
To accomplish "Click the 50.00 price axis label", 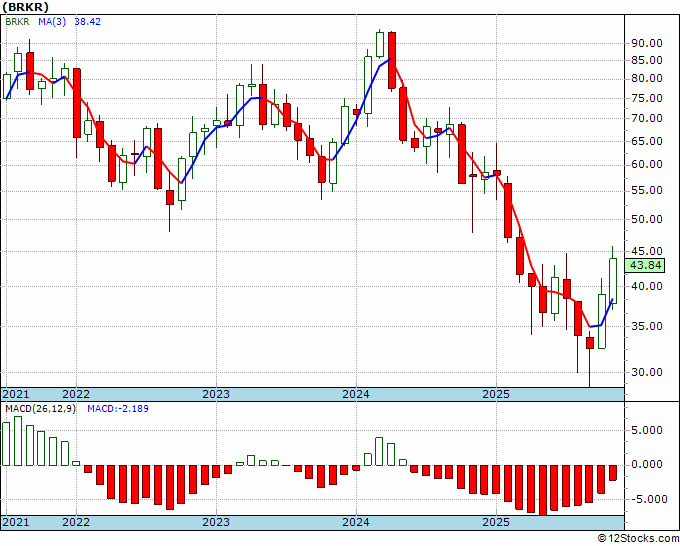I will click(647, 219).
